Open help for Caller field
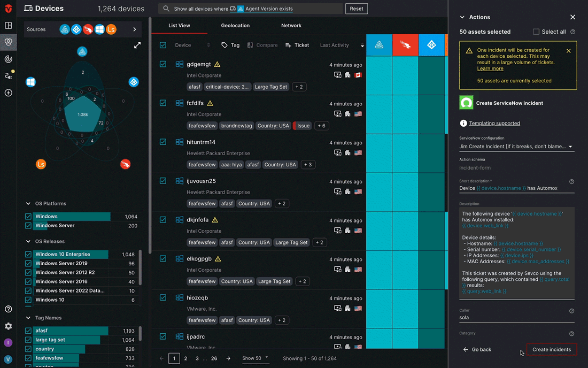 (571, 311)
